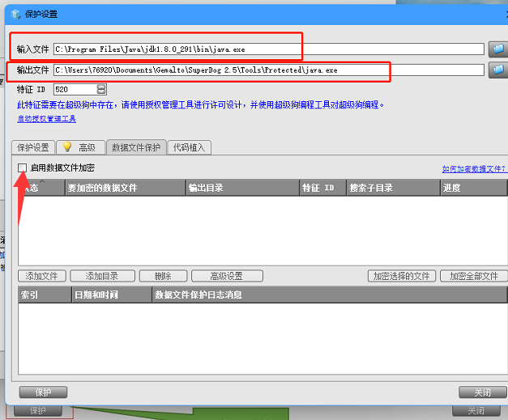
Task: Adjust the 特征 ID spinner arrows
Action: pos(101,89)
